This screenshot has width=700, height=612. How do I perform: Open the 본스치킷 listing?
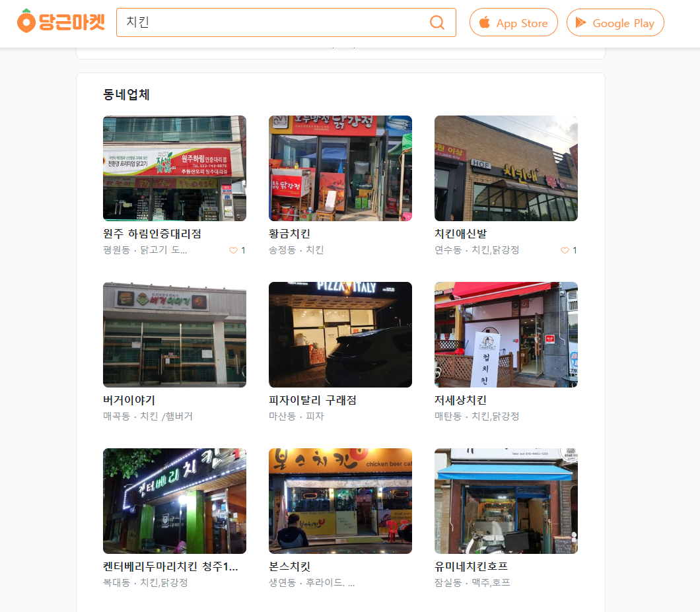click(x=291, y=566)
